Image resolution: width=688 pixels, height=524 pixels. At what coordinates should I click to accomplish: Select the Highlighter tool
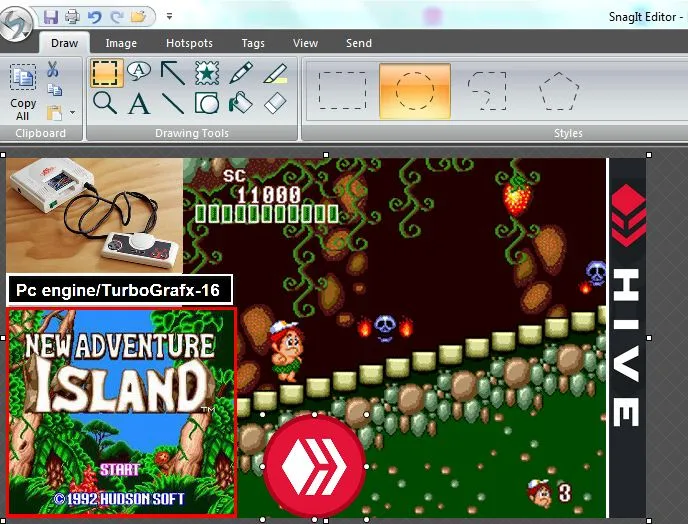pyautogui.click(x=275, y=73)
